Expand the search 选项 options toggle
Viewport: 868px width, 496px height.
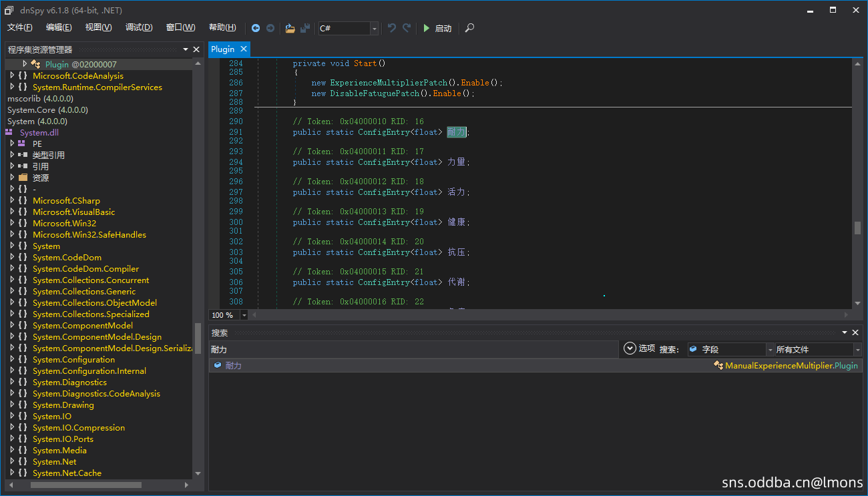(x=630, y=348)
